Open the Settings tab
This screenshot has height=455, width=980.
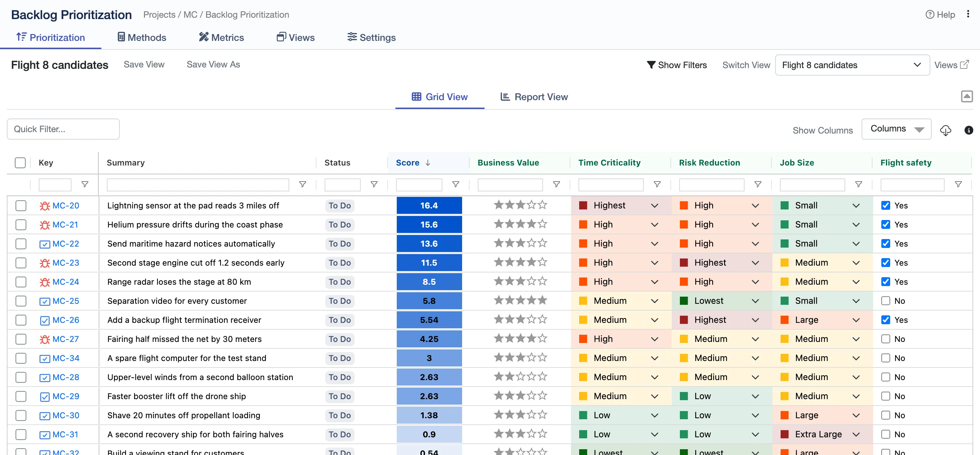[371, 37]
